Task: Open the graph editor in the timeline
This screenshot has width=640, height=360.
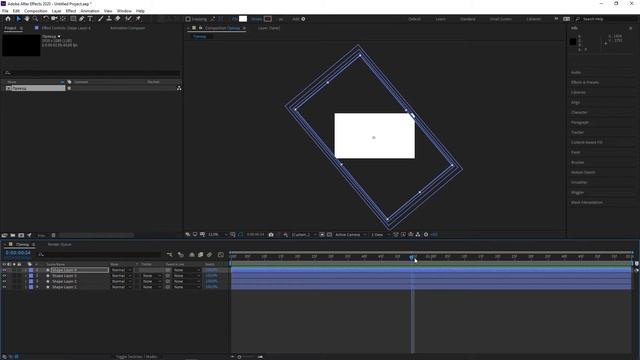Action: (221, 255)
